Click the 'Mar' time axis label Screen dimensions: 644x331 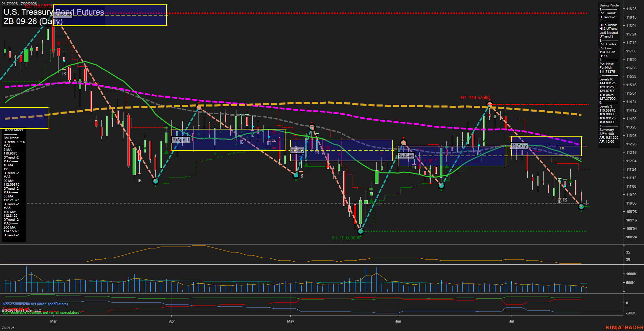click(x=53, y=321)
